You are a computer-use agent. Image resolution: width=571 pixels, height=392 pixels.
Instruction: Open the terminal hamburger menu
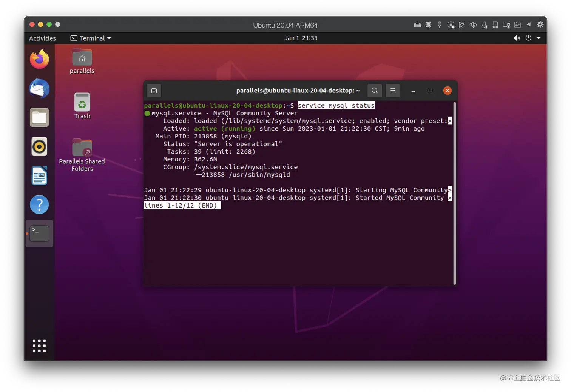coord(392,91)
